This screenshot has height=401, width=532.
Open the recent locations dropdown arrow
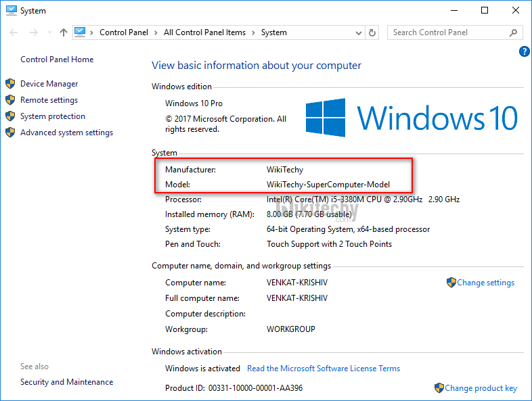49,32
